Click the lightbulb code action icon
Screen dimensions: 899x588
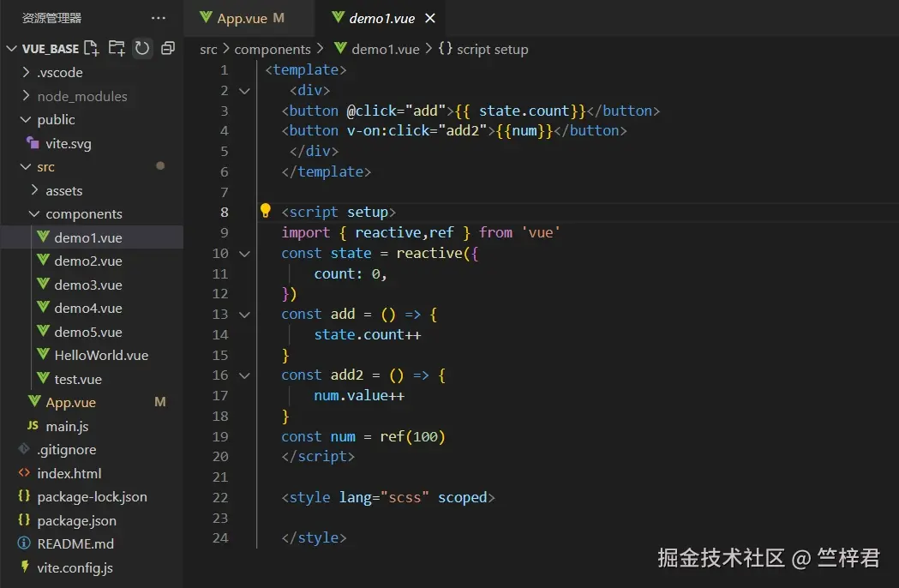266,211
